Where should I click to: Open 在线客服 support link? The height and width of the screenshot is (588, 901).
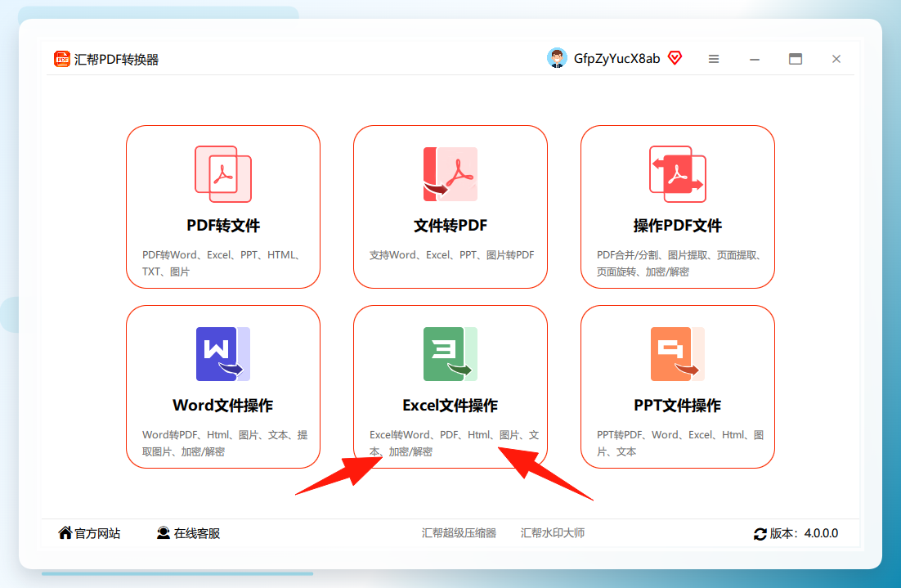coord(196,533)
